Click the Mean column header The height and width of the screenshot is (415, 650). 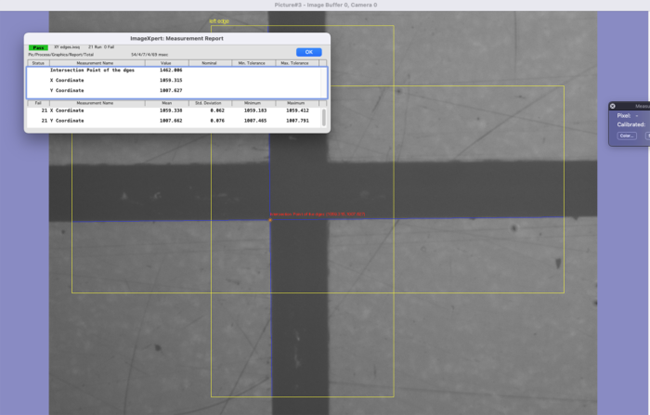(x=167, y=103)
